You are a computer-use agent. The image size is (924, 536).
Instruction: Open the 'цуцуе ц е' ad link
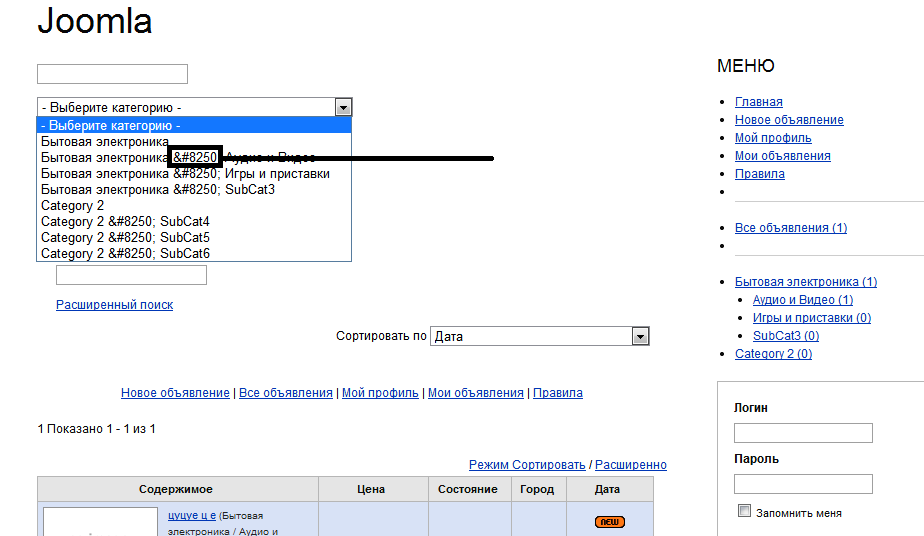tap(192, 515)
